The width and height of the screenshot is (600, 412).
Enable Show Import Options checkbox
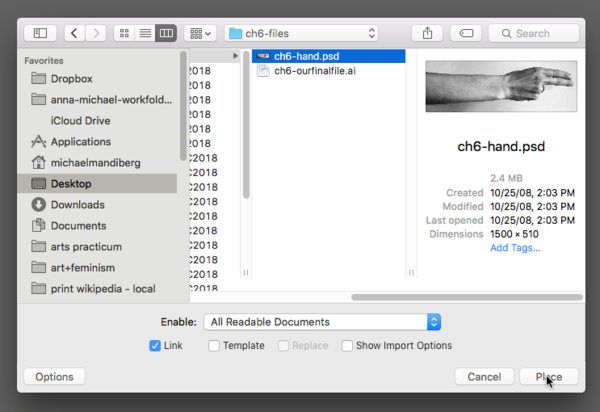(x=347, y=346)
